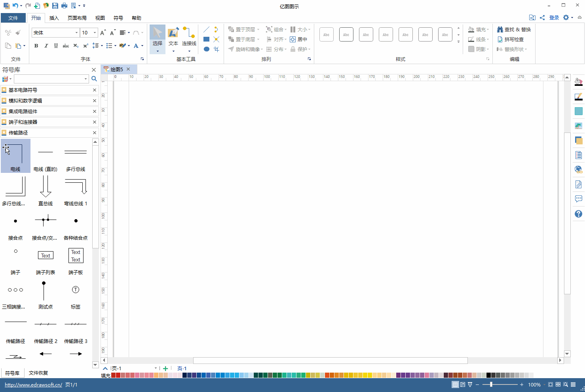Switch to the 符号 ribbon tab
585x392 pixels.
(x=118, y=18)
